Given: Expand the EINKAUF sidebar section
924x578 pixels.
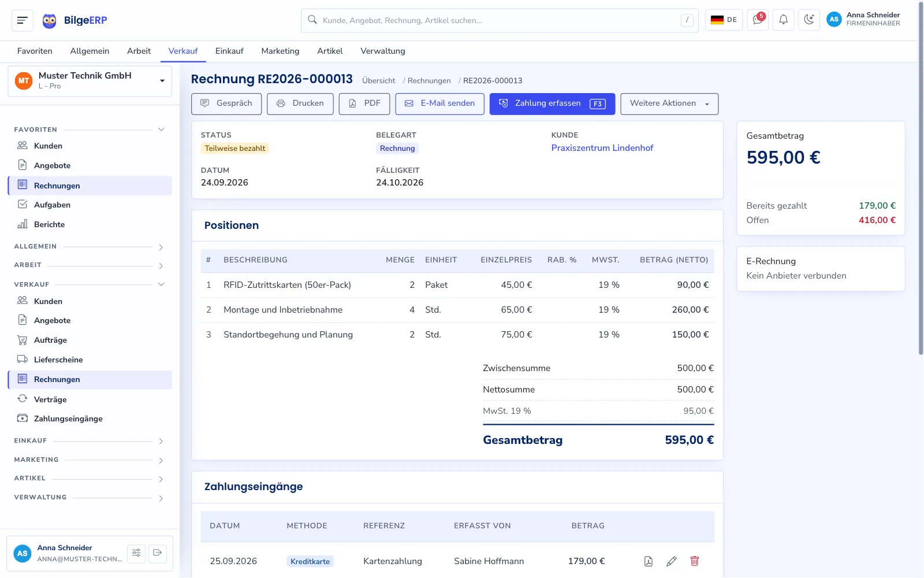Looking at the screenshot, I should (90, 441).
